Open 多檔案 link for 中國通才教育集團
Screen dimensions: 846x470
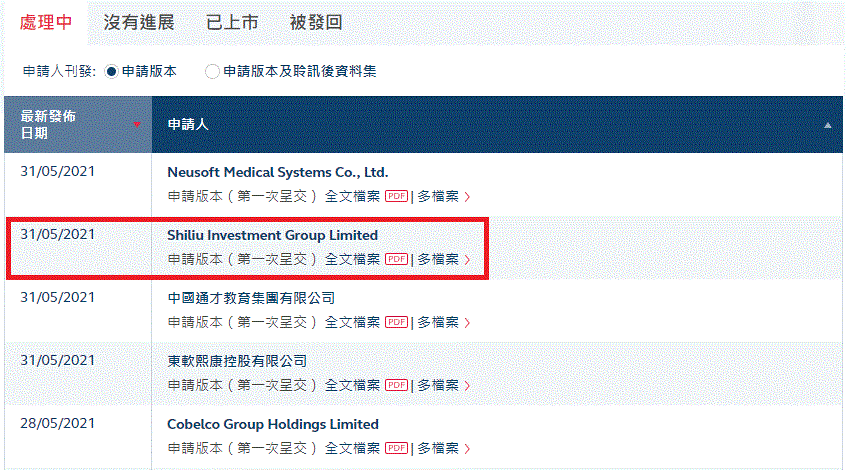coord(438,322)
